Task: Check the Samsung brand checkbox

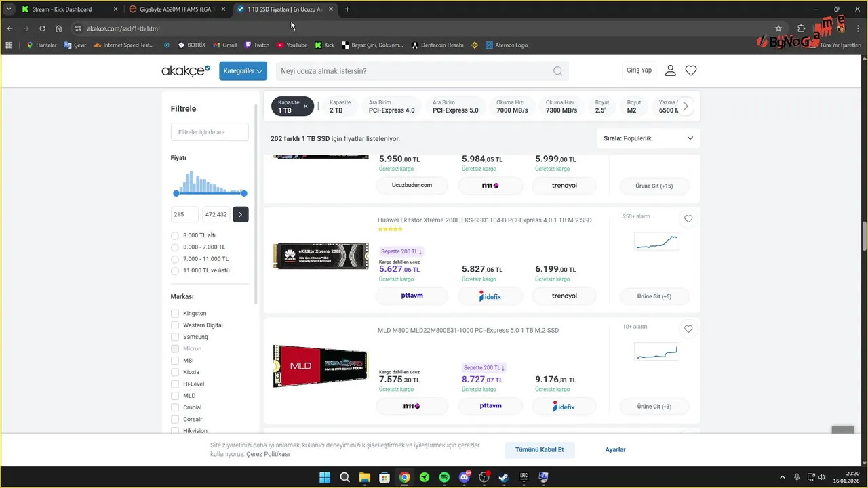Action: tap(175, 337)
